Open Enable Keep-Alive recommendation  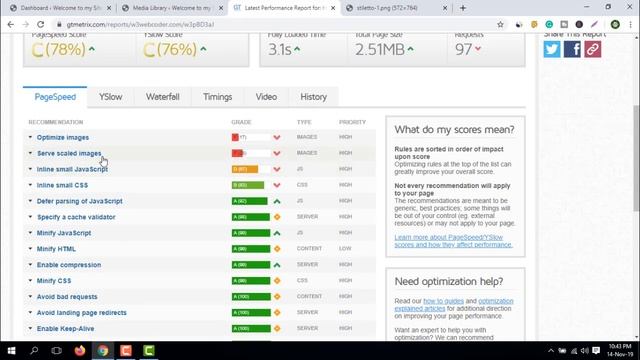[65, 329]
